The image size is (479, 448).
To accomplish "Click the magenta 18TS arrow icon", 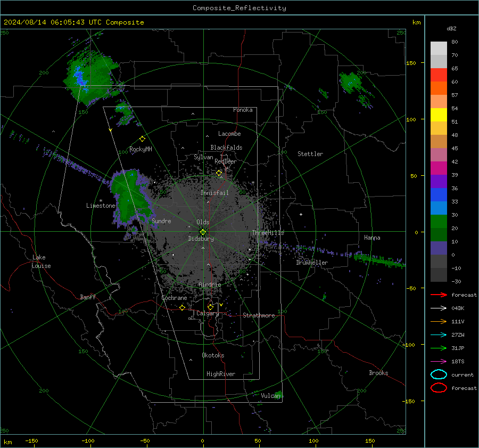I will coord(439,362).
